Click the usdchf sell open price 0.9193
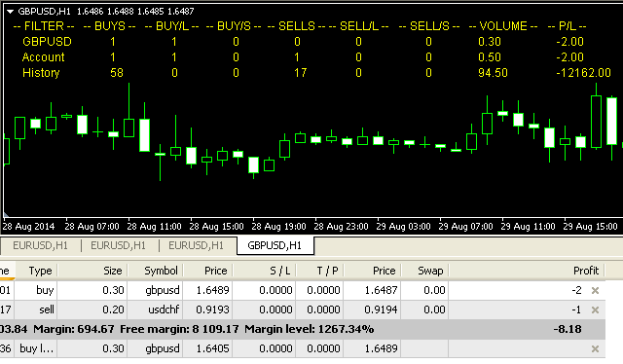Image resolution: width=623 pixels, height=364 pixels. tap(212, 309)
